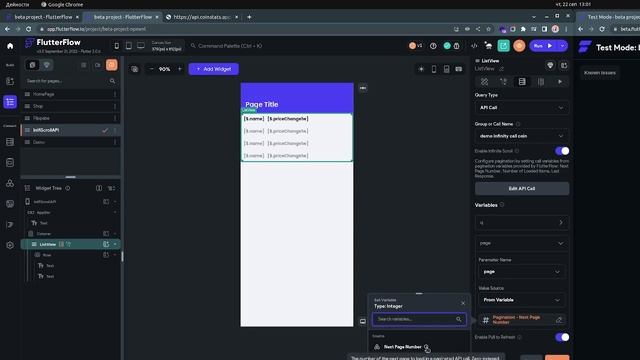
Task: Select the Row node in widget tree
Action: (x=70, y=255)
